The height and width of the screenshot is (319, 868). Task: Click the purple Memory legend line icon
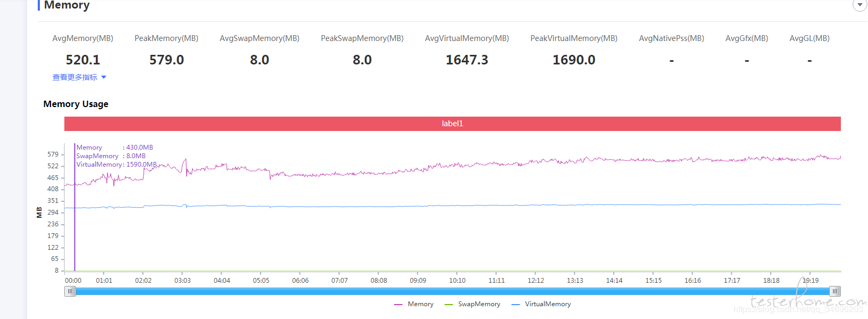point(398,305)
